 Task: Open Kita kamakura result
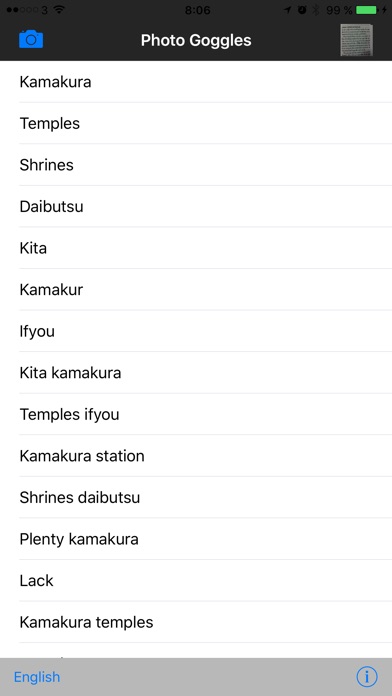click(196, 372)
